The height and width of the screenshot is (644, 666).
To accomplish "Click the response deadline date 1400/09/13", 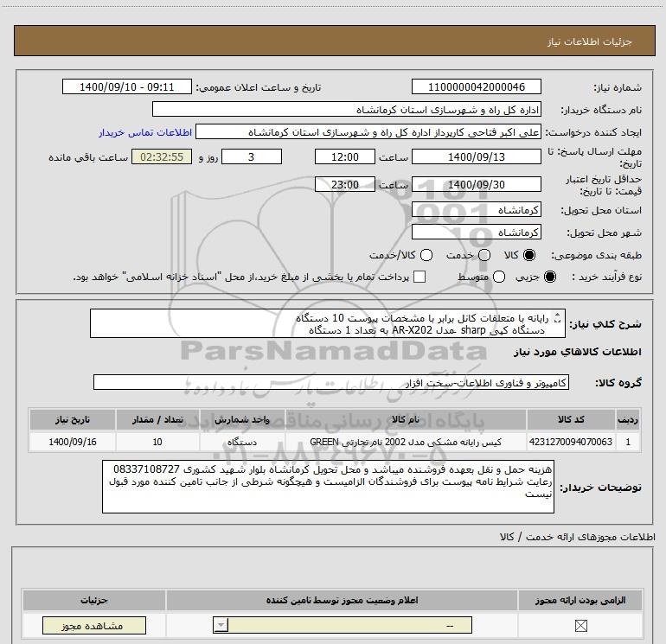I will [476, 157].
